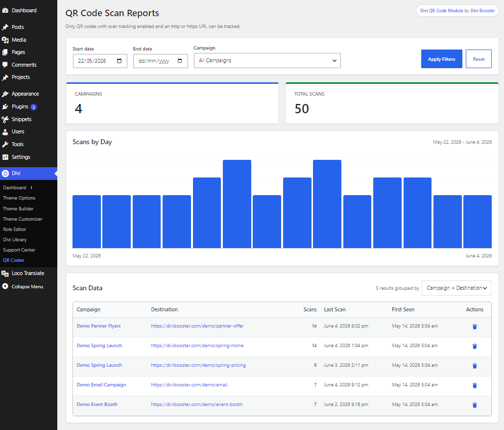Click the Apply Filters button

pyautogui.click(x=441, y=59)
